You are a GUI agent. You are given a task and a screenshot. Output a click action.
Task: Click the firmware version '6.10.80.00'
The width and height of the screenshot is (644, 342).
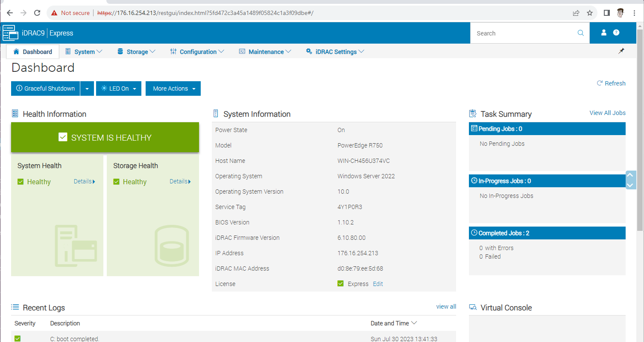tap(351, 238)
